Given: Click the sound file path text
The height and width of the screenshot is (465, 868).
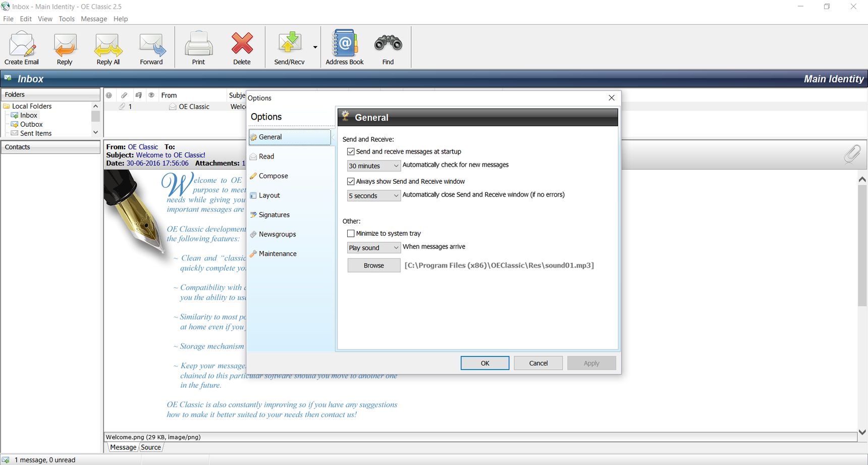Looking at the screenshot, I should point(499,265).
